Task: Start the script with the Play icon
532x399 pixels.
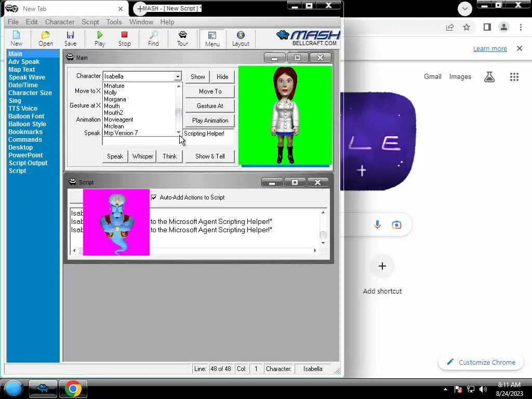Action: (x=100, y=38)
